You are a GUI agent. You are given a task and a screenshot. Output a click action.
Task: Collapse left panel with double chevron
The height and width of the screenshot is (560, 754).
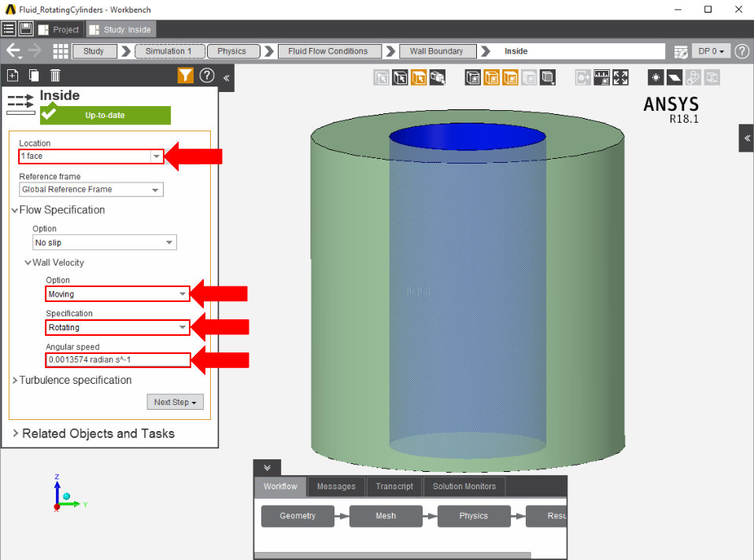point(226,77)
